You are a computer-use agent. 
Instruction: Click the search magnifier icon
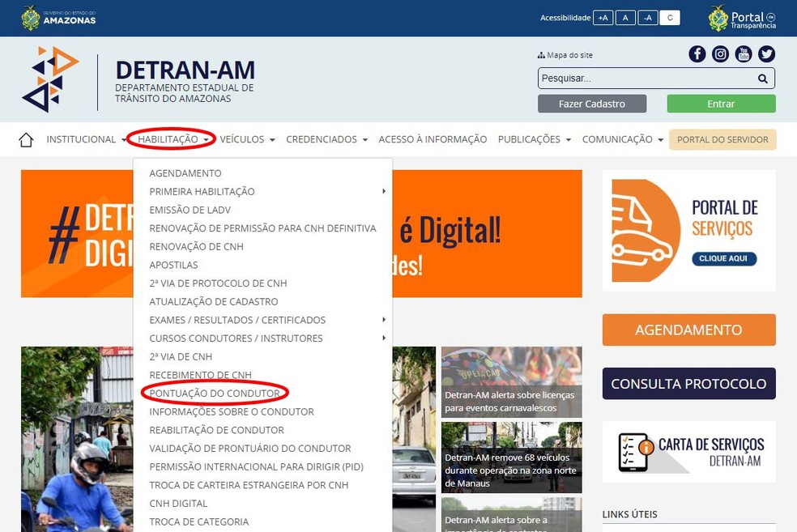tap(762, 79)
